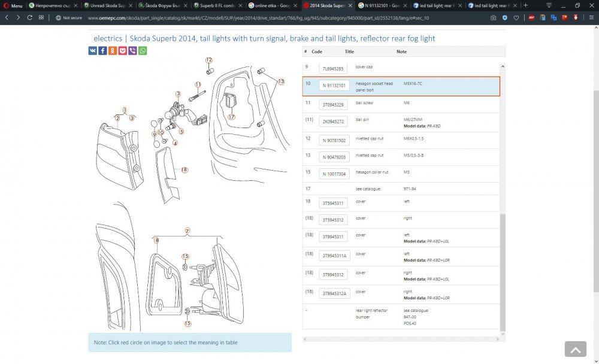
Task: Click the back navigation arrow
Action: pos(7,17)
